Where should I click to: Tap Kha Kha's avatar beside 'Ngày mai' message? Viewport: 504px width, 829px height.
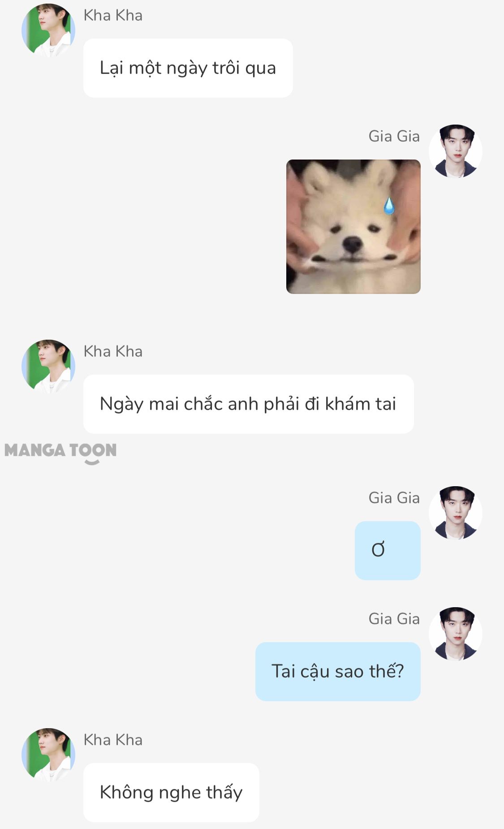pos(48,366)
